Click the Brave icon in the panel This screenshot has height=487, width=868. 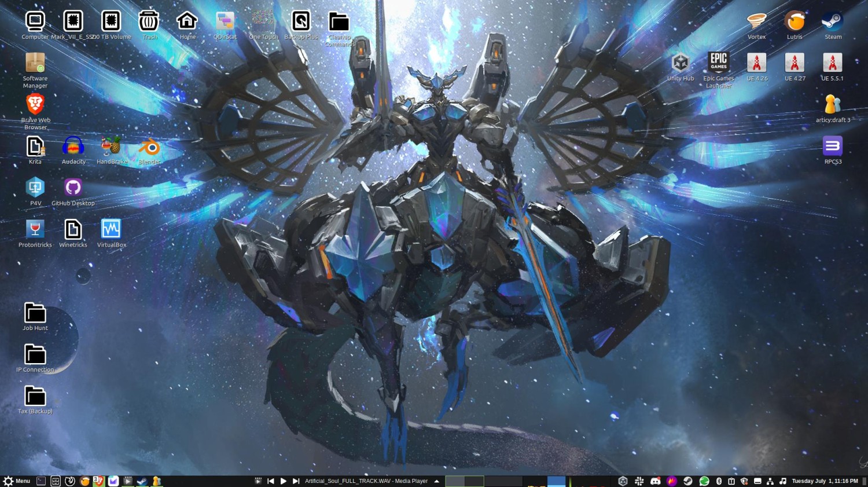pos(99,481)
